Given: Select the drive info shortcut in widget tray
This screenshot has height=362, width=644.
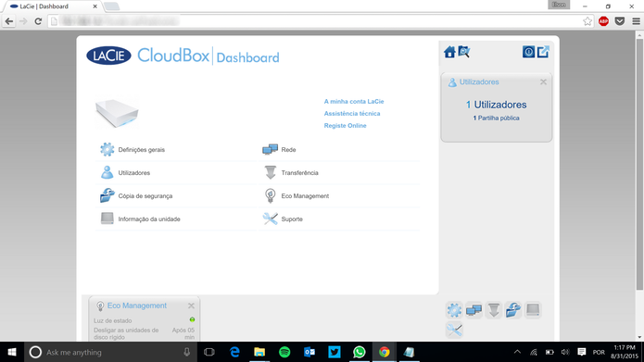Looking at the screenshot, I should [x=533, y=310].
